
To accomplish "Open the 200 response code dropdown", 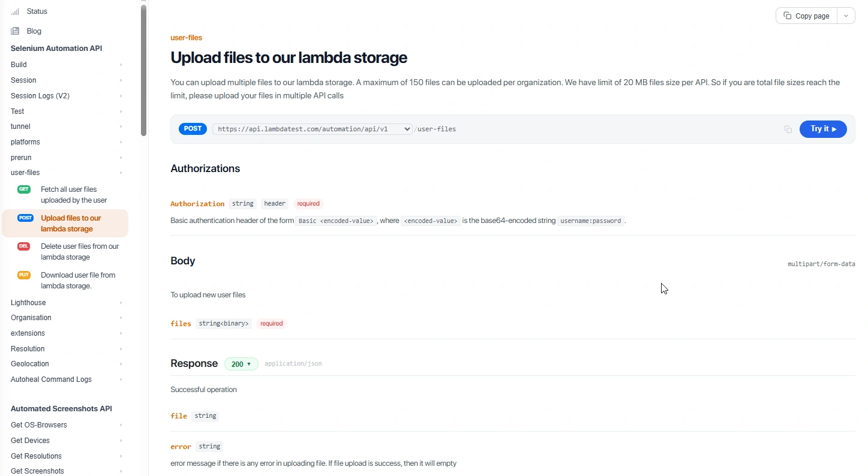I will [x=241, y=364].
